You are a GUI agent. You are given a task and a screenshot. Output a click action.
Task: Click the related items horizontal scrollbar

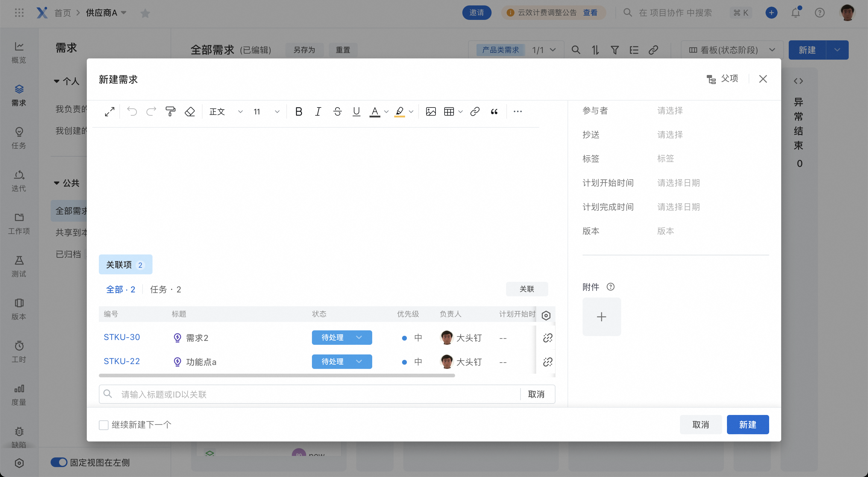click(x=277, y=375)
